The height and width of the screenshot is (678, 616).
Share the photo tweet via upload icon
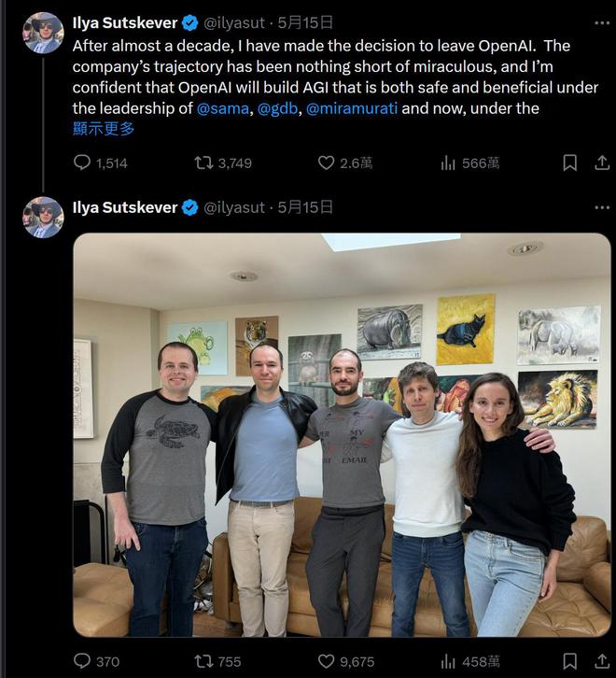(x=602, y=661)
